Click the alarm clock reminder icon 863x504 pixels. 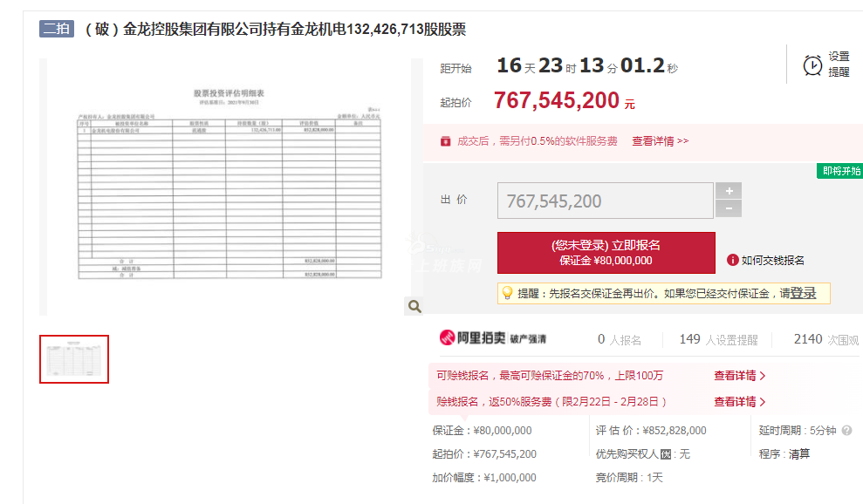click(812, 65)
